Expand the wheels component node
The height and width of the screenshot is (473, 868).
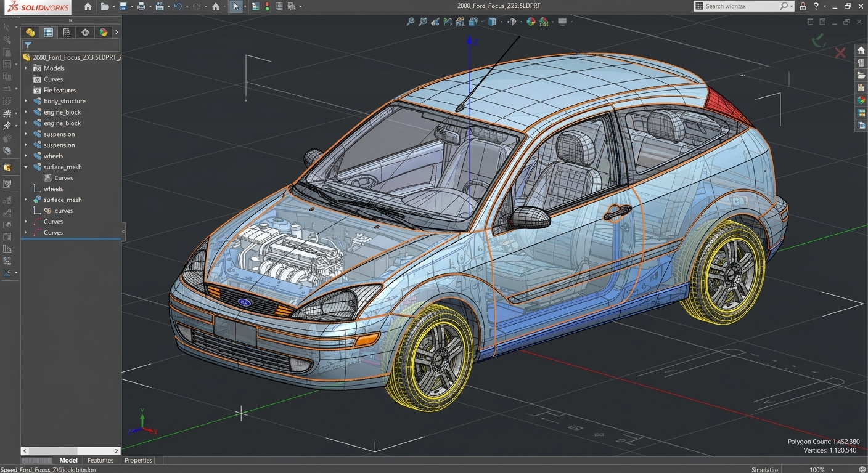click(x=26, y=156)
